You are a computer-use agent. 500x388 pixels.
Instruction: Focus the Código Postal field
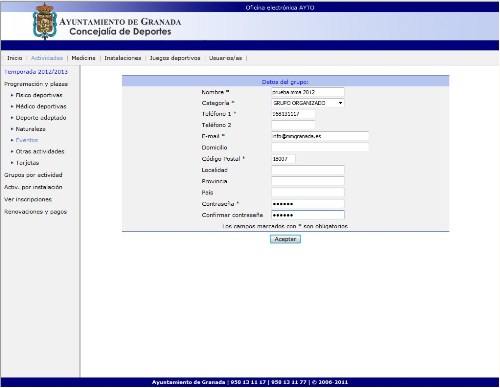coord(283,159)
